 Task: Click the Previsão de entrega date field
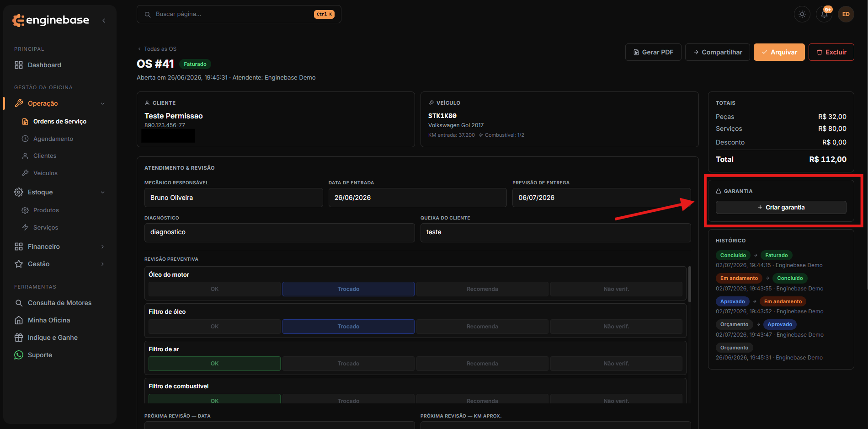[602, 198]
